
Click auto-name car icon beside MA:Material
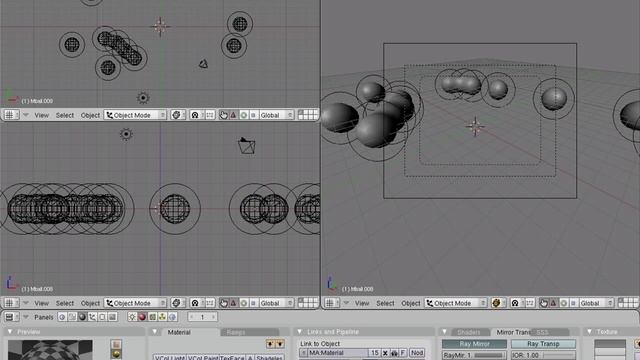pyautogui.click(x=394, y=353)
